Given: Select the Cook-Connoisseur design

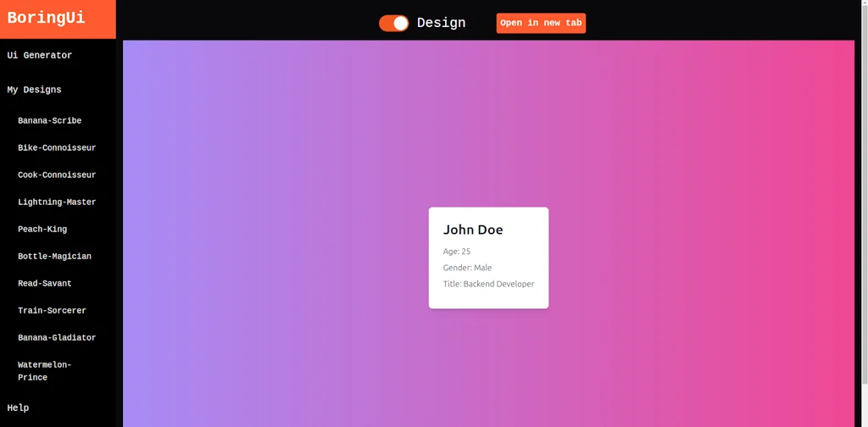Looking at the screenshot, I should (x=57, y=175).
